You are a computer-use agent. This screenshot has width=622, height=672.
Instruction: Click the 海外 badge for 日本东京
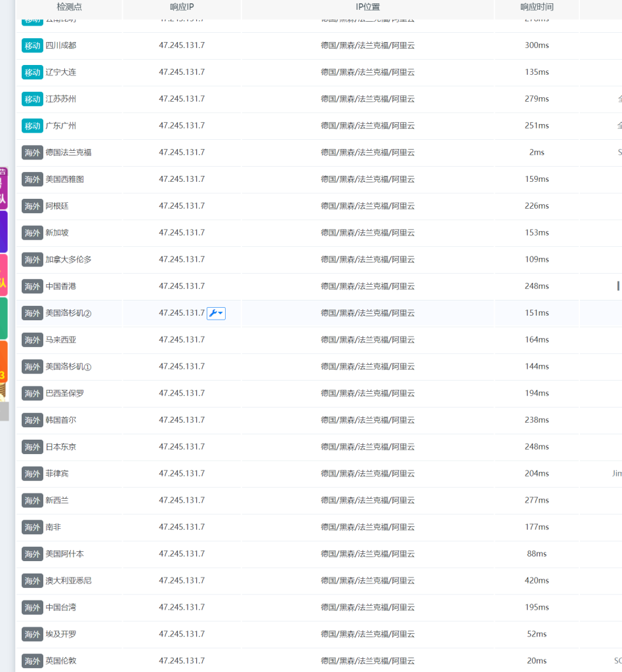(x=32, y=447)
